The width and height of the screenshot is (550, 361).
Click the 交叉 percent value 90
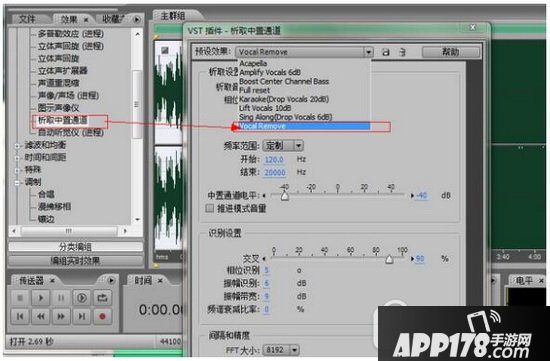420,259
